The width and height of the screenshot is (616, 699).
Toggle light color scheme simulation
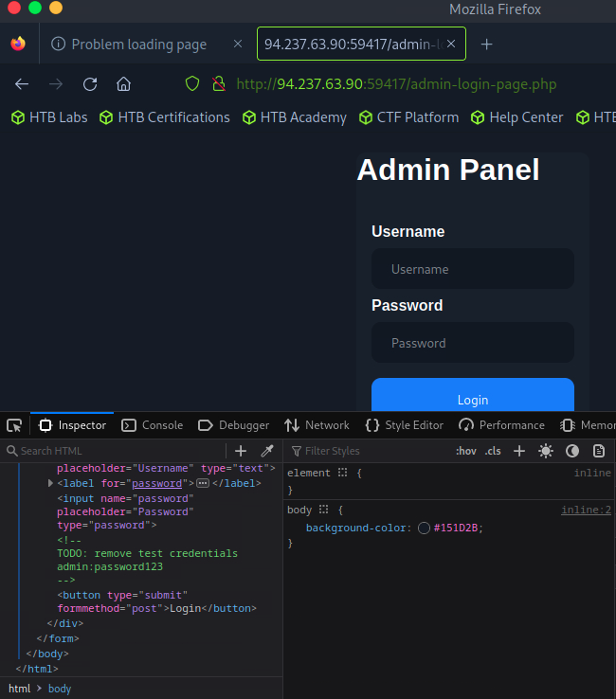click(546, 451)
